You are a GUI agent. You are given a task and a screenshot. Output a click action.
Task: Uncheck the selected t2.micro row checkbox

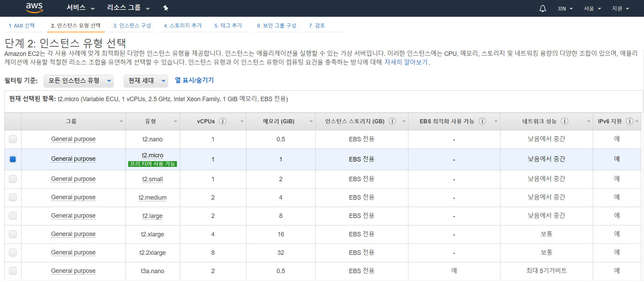(13, 159)
